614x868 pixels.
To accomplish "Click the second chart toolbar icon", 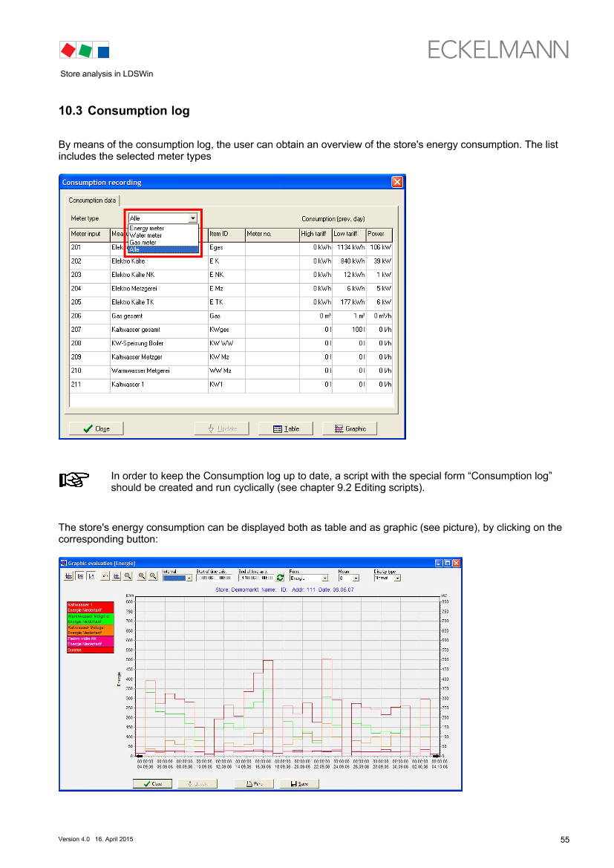I will pos(79,576).
